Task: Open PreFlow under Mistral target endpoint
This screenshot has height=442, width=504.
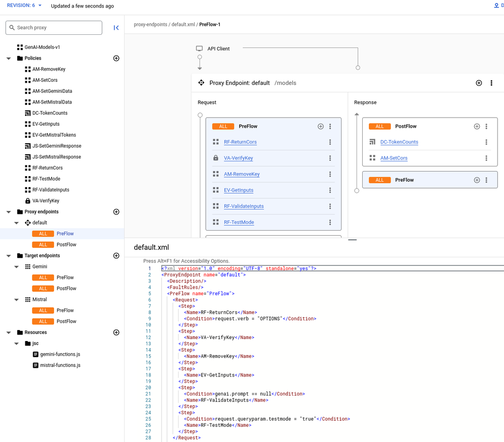Action: [65, 310]
